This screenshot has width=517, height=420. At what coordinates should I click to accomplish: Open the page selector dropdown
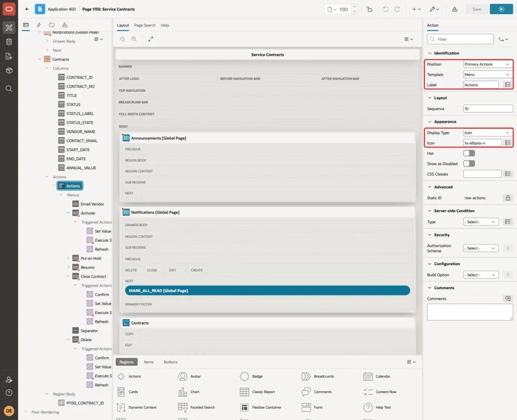pyautogui.click(x=332, y=9)
